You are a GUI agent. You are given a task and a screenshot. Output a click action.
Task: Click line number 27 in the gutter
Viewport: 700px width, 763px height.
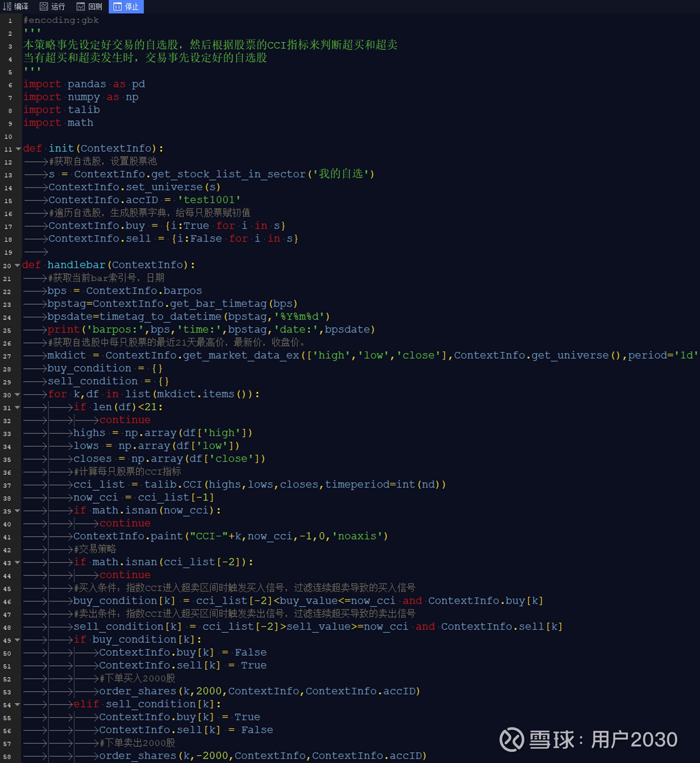7,356
